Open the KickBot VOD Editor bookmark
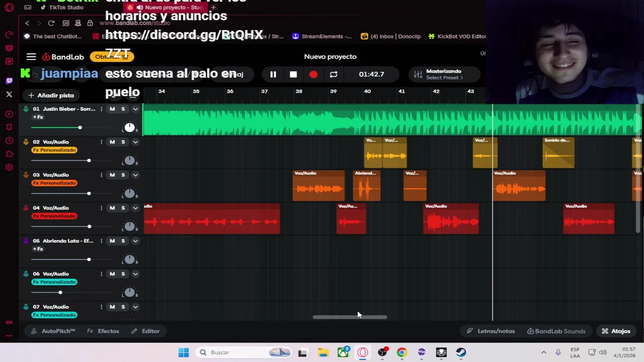The height and width of the screenshot is (362, 644). pyautogui.click(x=457, y=36)
